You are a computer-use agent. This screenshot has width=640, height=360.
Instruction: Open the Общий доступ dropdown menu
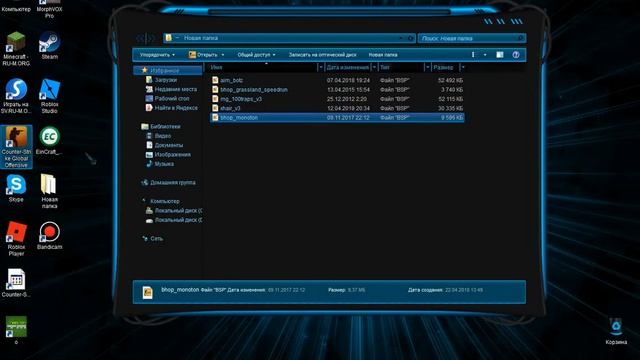[x=256, y=55]
